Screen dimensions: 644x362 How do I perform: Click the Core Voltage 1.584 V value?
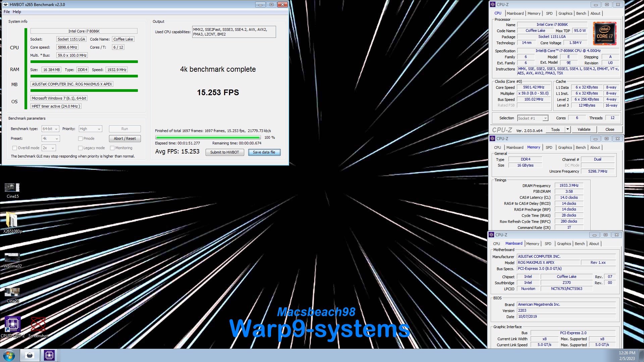575,43
